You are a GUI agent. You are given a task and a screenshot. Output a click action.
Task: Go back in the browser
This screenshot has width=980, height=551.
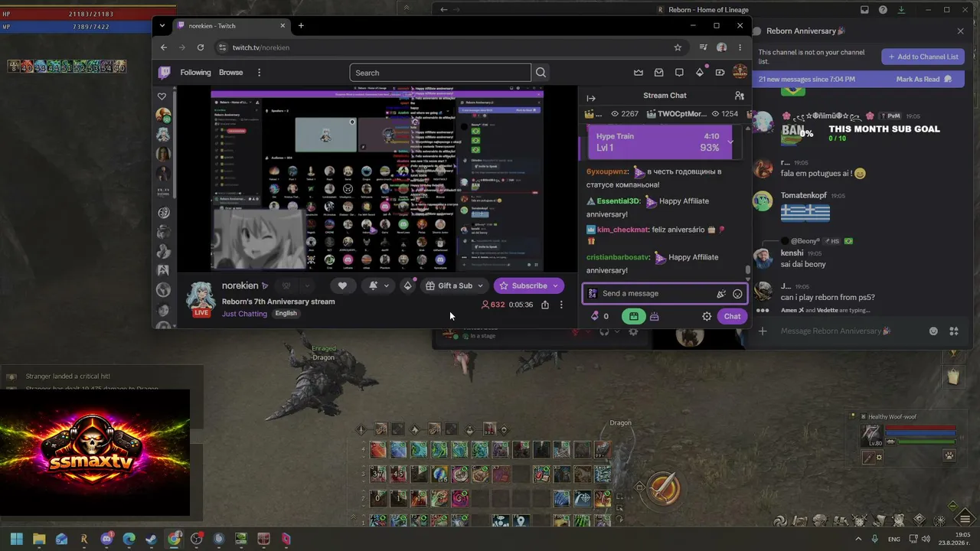pos(164,47)
